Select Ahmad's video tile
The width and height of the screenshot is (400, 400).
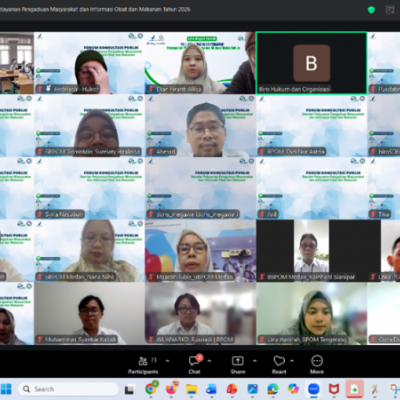pos(200,126)
